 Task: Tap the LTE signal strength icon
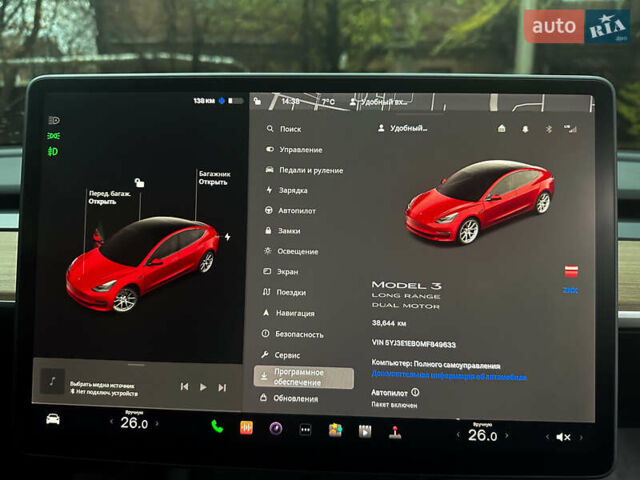570,129
